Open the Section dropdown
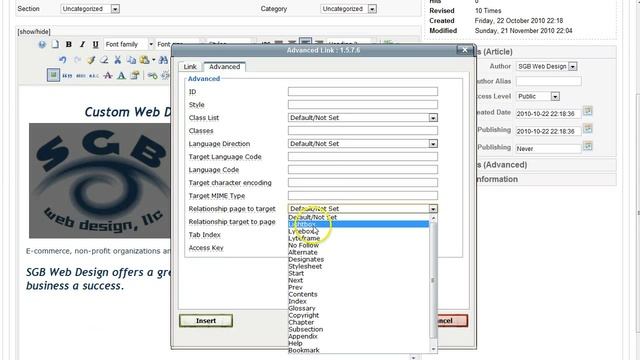640x360 pixels. pyautogui.click(x=90, y=9)
